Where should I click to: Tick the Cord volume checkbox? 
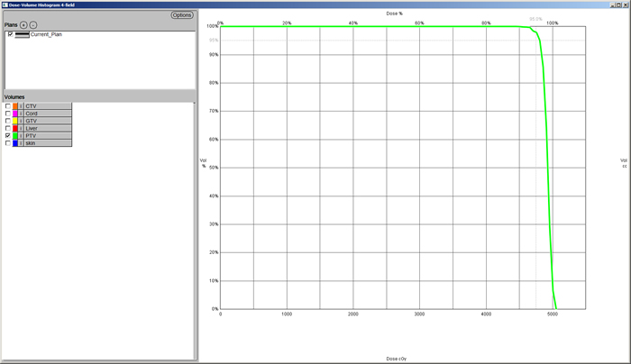pos(9,114)
